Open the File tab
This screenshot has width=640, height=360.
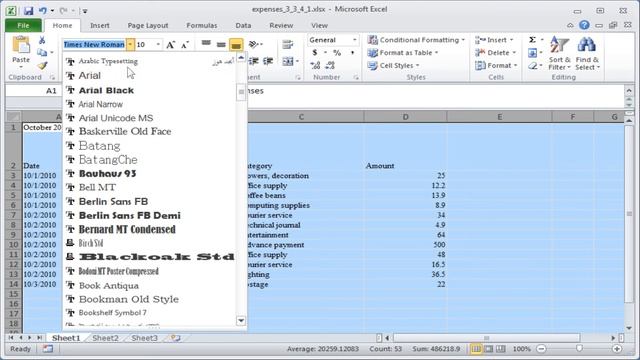pyautogui.click(x=23, y=25)
